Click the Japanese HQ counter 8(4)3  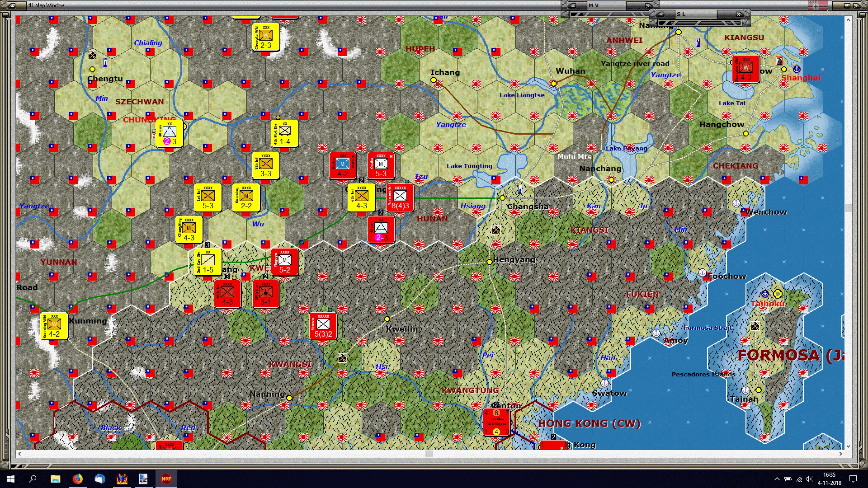click(x=400, y=197)
